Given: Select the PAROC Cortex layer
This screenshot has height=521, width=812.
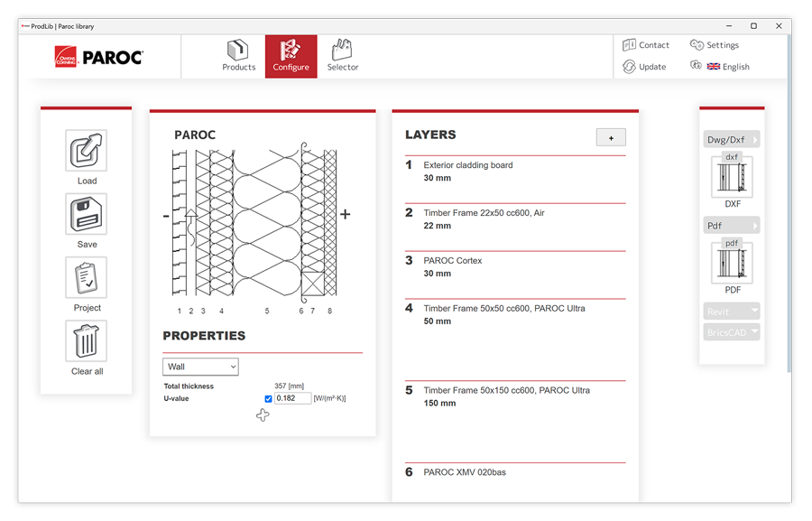Looking at the screenshot, I should coord(453,261).
